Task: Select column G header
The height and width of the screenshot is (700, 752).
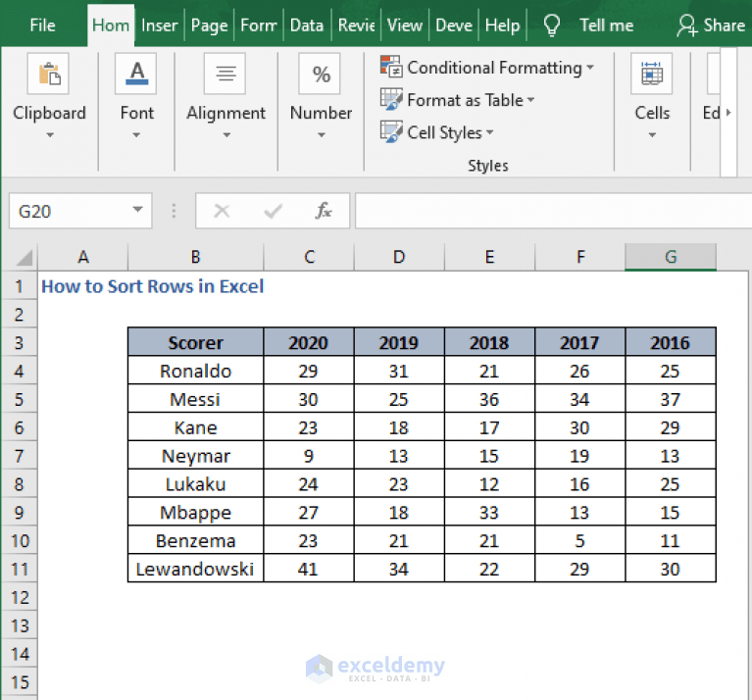Action: pos(671,257)
